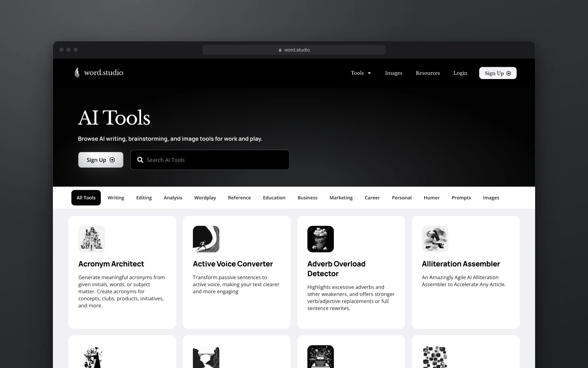Screen dimensions: 588x368
Task: Switch to the Personal category tab
Action: [402, 198]
